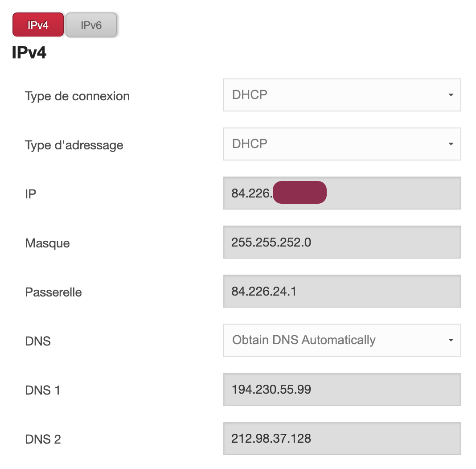Image resolution: width=476 pixels, height=469 pixels.
Task: Click the Passerelle label text
Action: click(53, 292)
